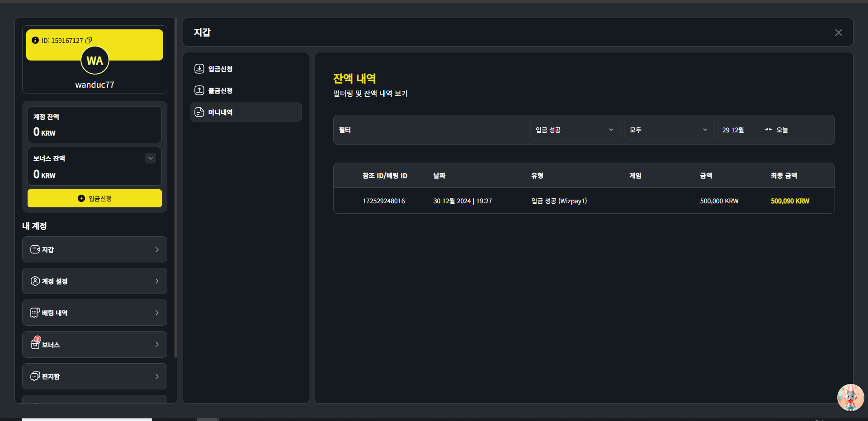Screen dimensions: 868x421
Task: Select the 머니내역 menu item
Action: click(246, 112)
